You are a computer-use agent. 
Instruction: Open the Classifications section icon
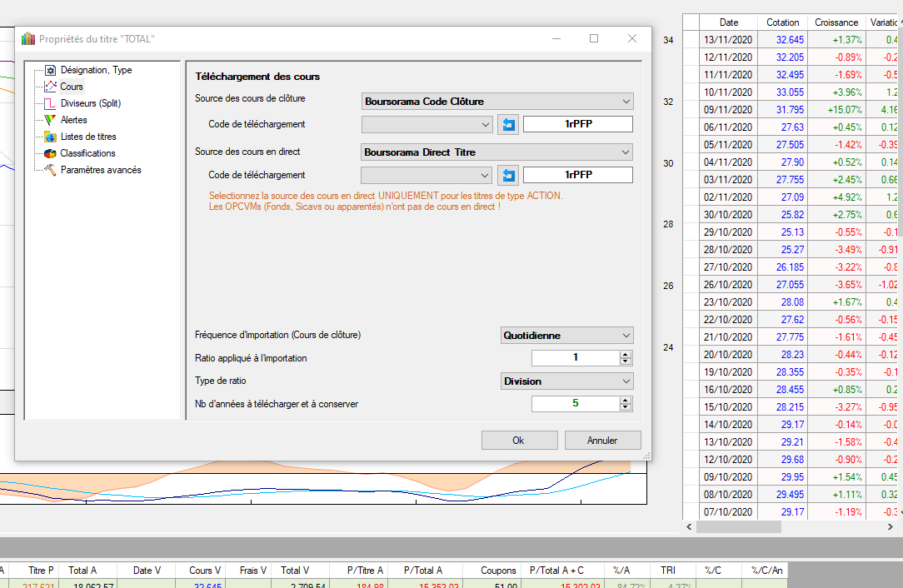[x=50, y=153]
